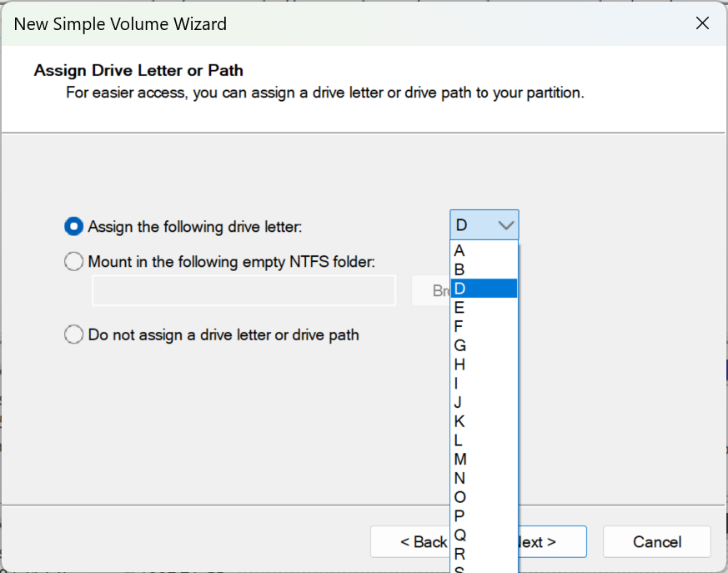Click the Next button

click(552, 542)
